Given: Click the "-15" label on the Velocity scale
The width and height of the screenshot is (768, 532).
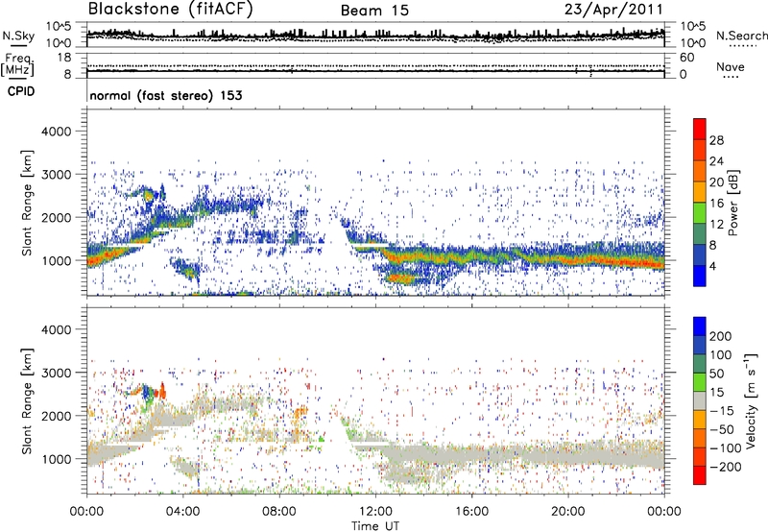Looking at the screenshot, I should coord(722,410).
